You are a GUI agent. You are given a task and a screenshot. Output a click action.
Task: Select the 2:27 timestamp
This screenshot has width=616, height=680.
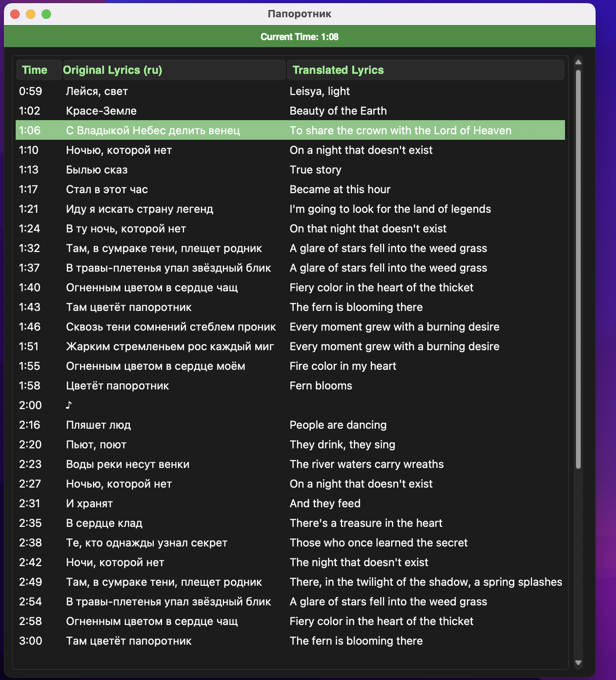tap(30, 484)
